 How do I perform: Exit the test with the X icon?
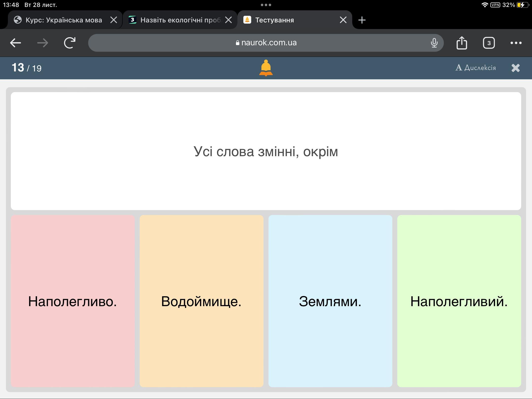pos(515,68)
